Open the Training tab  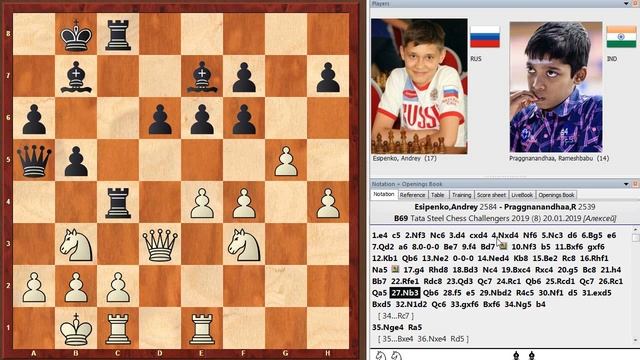tap(461, 195)
